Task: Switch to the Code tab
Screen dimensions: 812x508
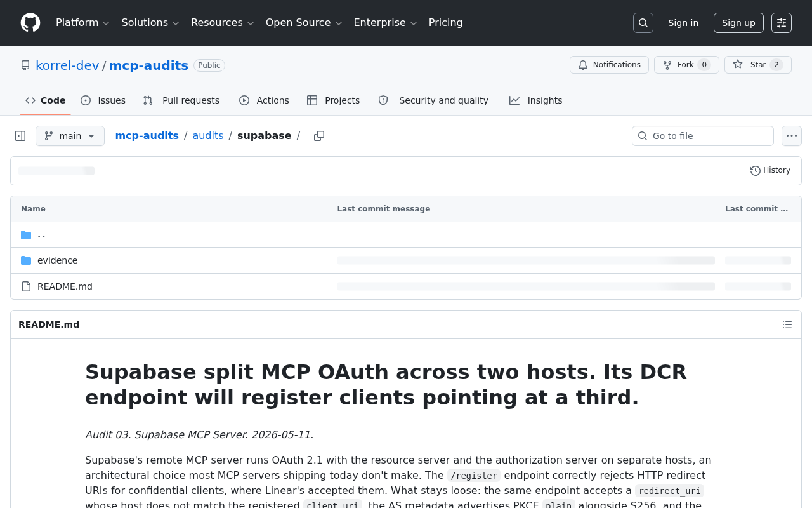Action: click(x=46, y=100)
